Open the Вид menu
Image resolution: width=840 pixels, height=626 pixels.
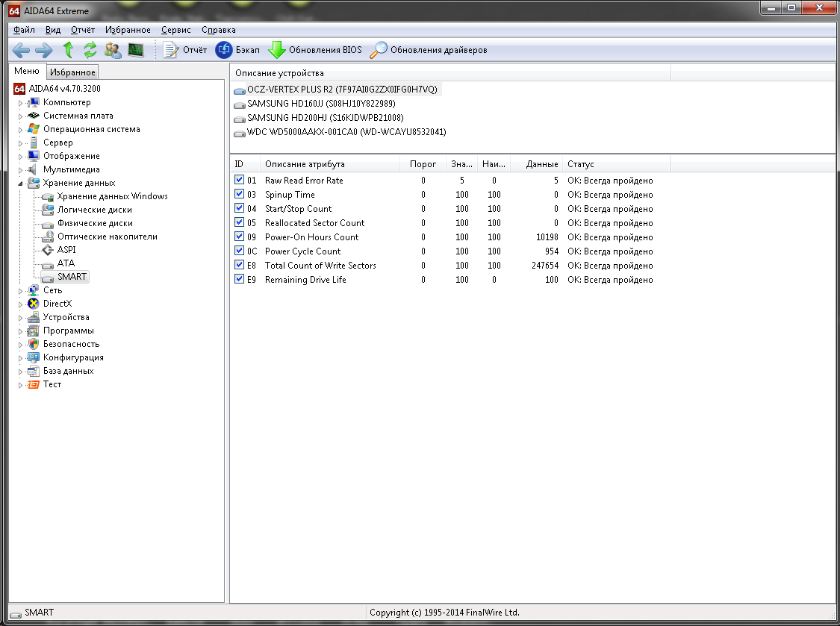click(52, 30)
